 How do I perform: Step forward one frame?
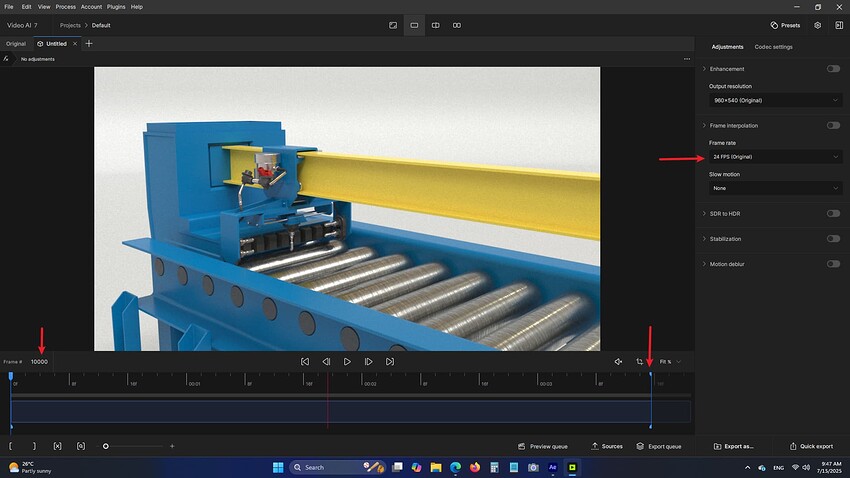coord(369,361)
